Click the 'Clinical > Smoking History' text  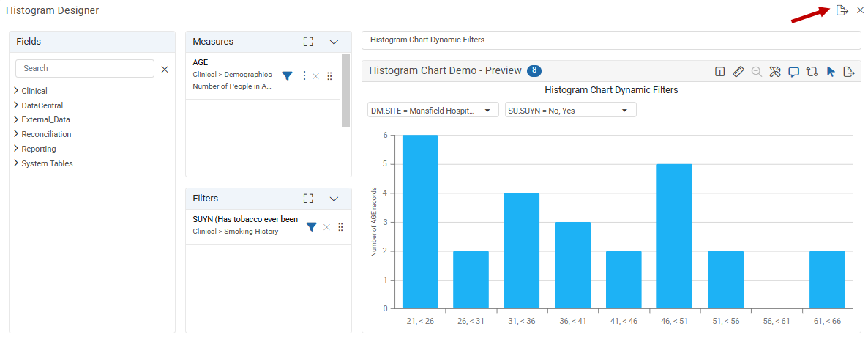[x=235, y=232]
